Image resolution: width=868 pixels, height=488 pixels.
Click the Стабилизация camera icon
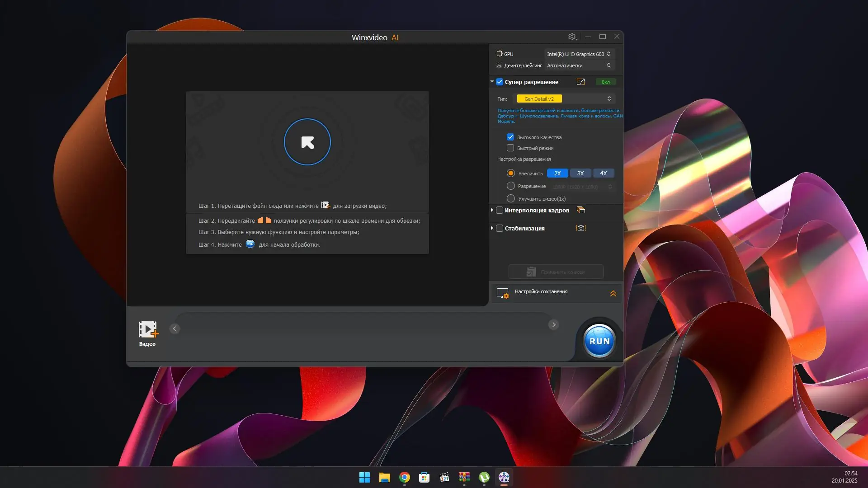point(581,228)
